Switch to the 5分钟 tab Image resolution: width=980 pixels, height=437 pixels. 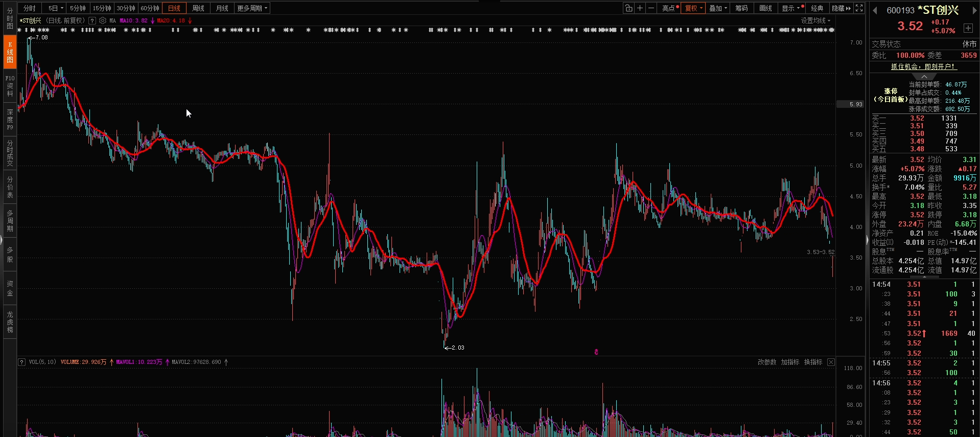click(x=78, y=8)
